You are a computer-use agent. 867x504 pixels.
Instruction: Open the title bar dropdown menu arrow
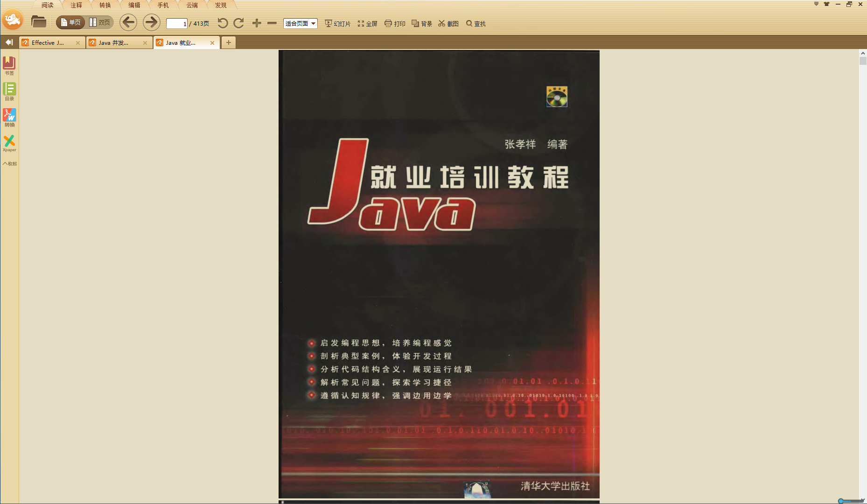[816, 4]
